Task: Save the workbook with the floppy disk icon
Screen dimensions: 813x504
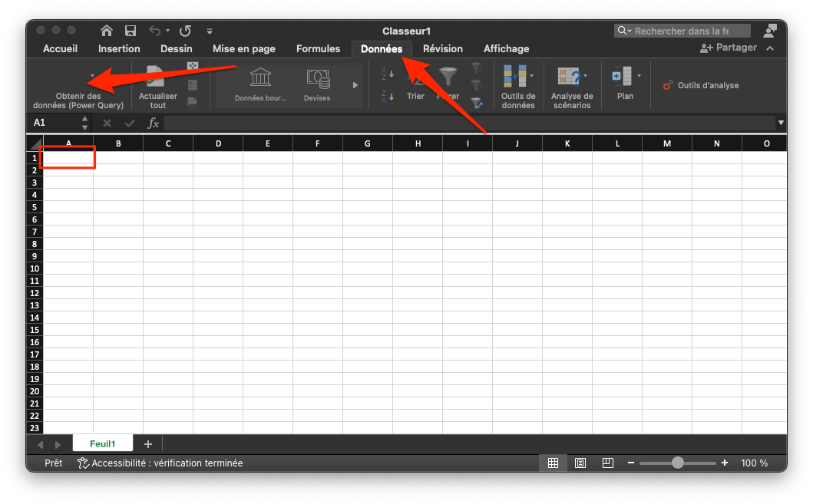Action: tap(131, 31)
